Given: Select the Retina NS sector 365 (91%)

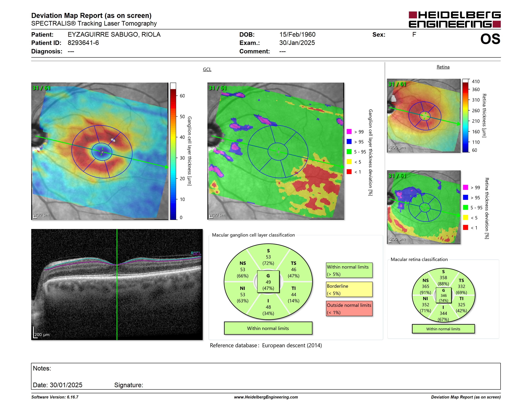Looking at the screenshot, I should 426,286.
